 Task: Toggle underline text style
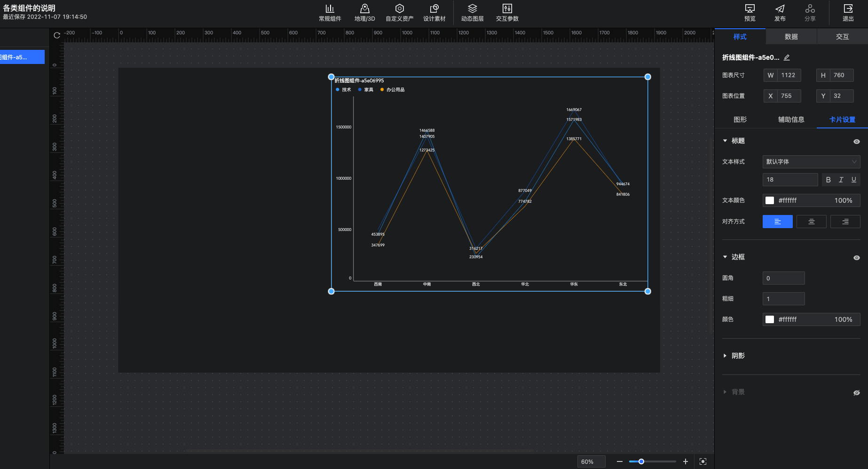tap(854, 180)
